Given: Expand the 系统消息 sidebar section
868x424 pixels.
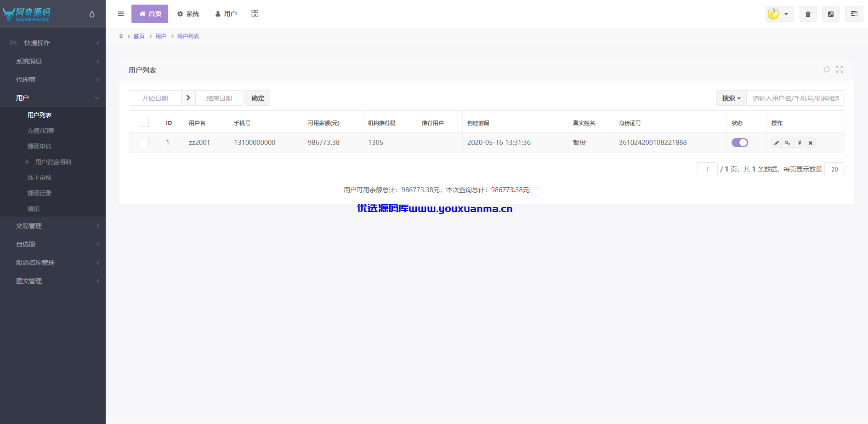Looking at the screenshot, I should coord(53,61).
